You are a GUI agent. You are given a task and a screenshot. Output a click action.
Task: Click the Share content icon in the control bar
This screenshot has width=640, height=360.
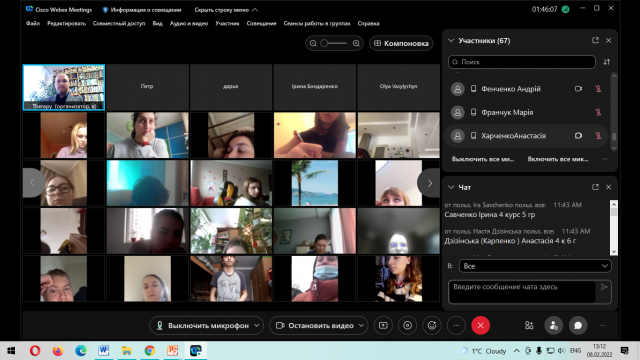[383, 325]
